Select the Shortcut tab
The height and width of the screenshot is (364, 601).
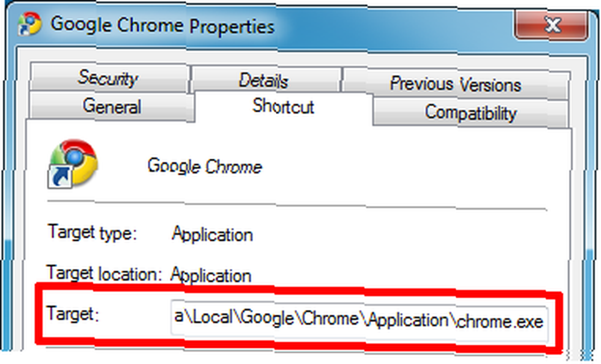pyautogui.click(x=283, y=106)
